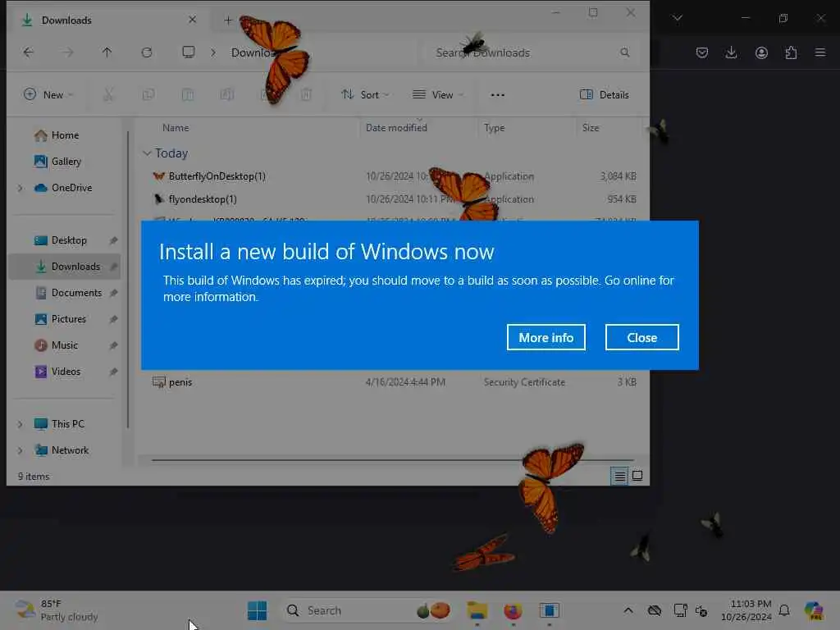Show hidden system tray icons
Image resolution: width=840 pixels, height=630 pixels.
click(x=628, y=610)
